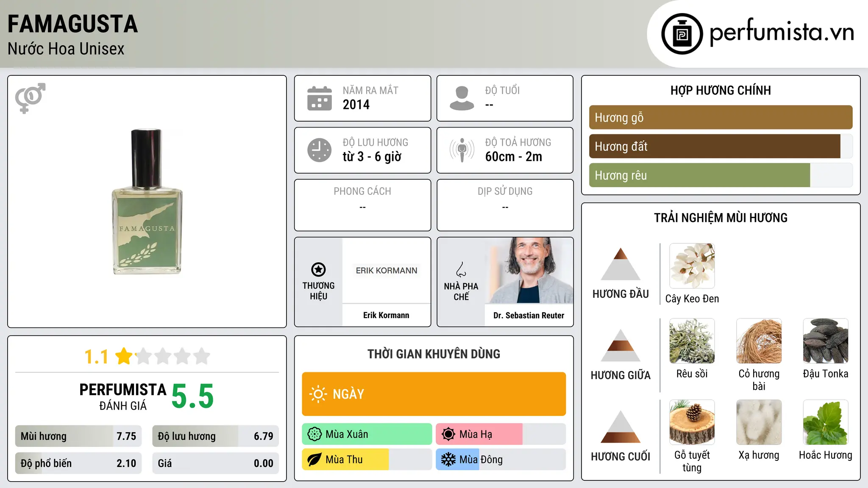Click the HƯƠNG CUỐI label
868x488 pixels.
coord(620,457)
